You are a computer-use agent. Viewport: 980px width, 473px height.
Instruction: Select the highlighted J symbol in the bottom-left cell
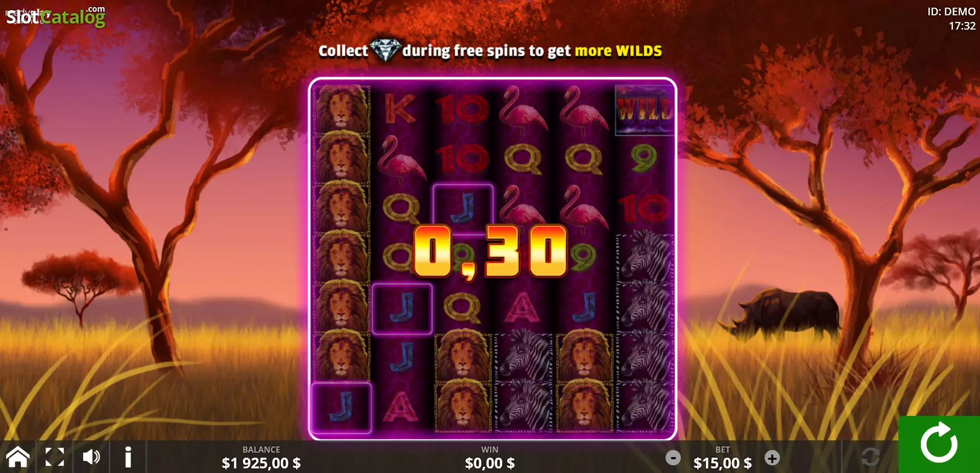341,407
